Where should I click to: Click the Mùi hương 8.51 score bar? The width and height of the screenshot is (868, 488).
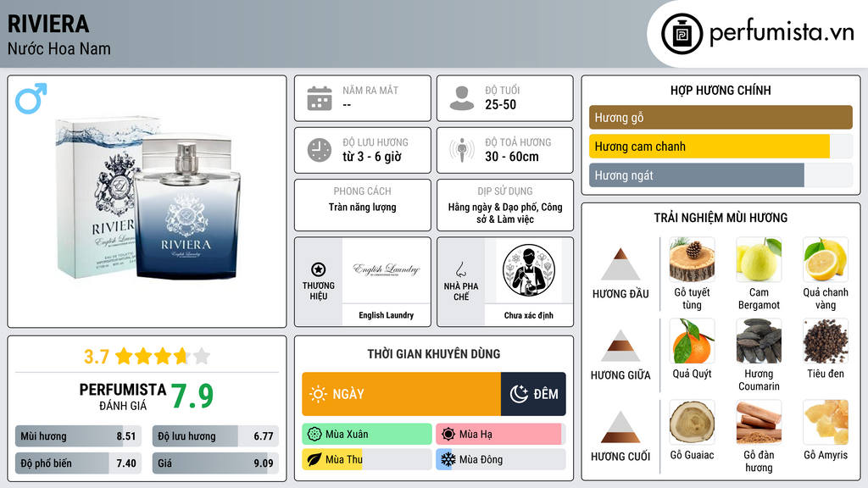click(x=78, y=436)
